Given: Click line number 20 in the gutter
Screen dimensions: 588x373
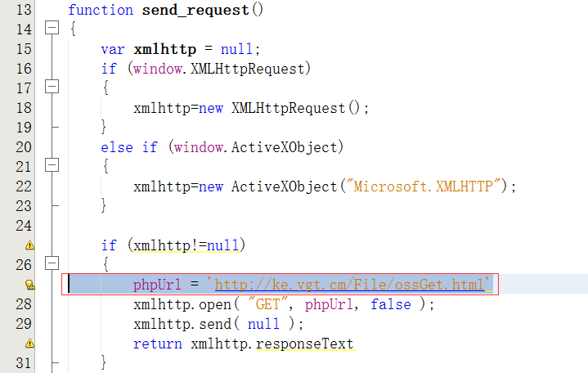Looking at the screenshot, I should pyautogui.click(x=24, y=147).
